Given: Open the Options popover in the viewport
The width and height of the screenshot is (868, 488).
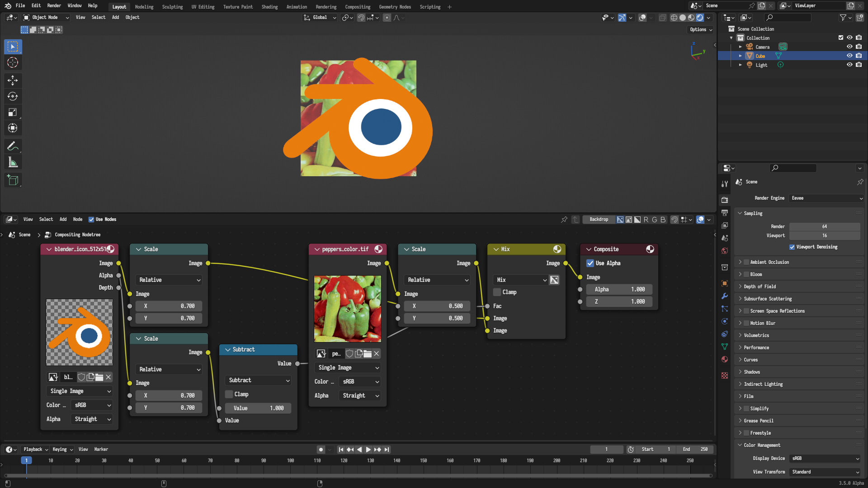Looking at the screenshot, I should pyautogui.click(x=700, y=29).
